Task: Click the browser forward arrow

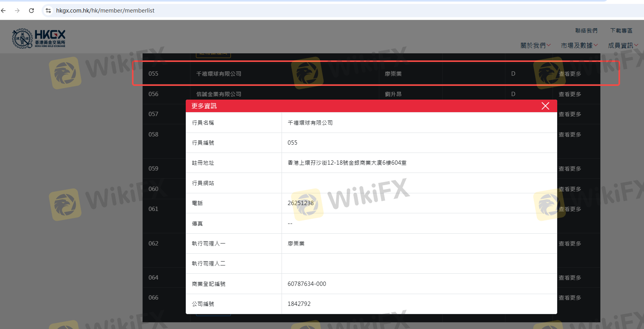Action: tap(17, 11)
